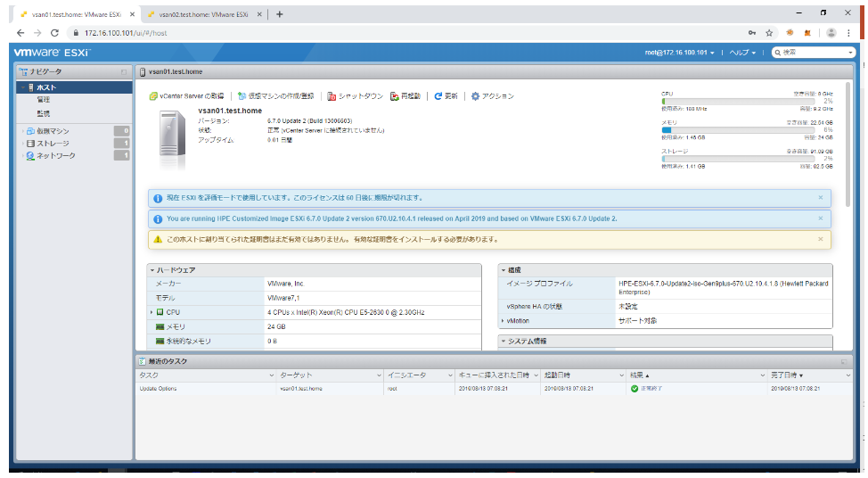
Task: Select the Update Options task row
Action: coord(494,389)
